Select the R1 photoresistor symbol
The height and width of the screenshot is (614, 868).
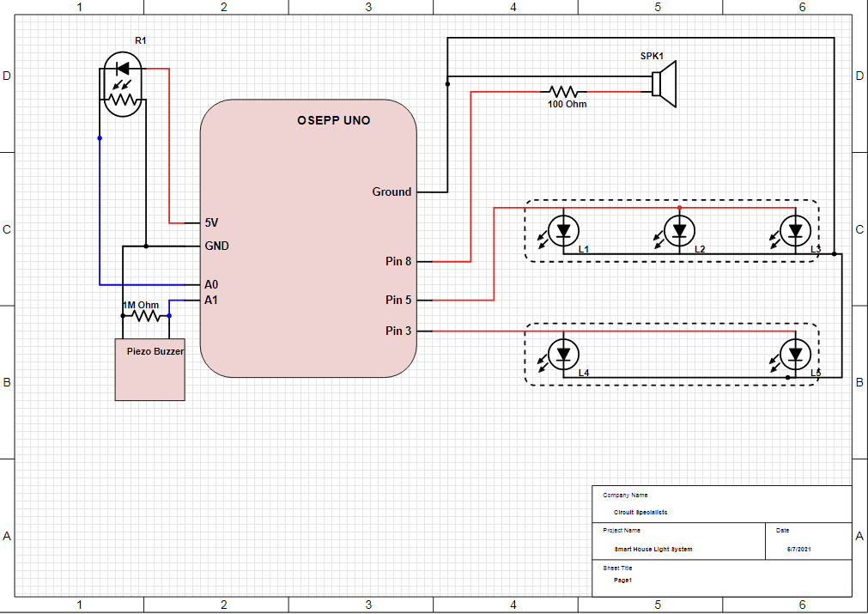[x=123, y=84]
